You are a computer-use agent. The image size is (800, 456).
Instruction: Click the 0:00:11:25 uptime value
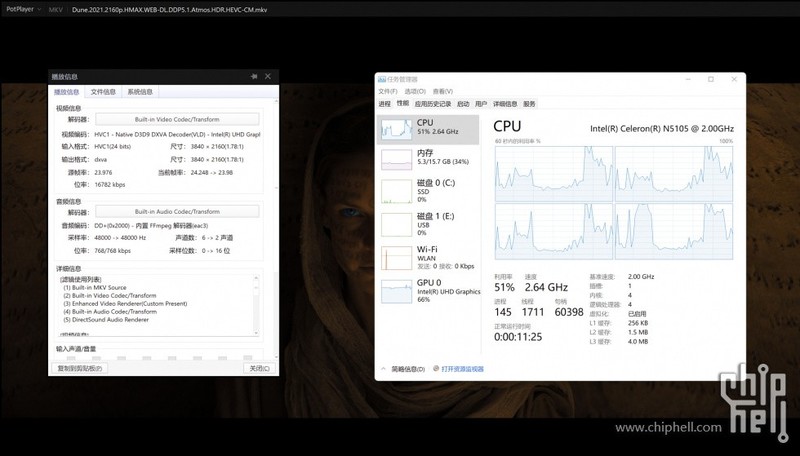pyautogui.click(x=518, y=337)
